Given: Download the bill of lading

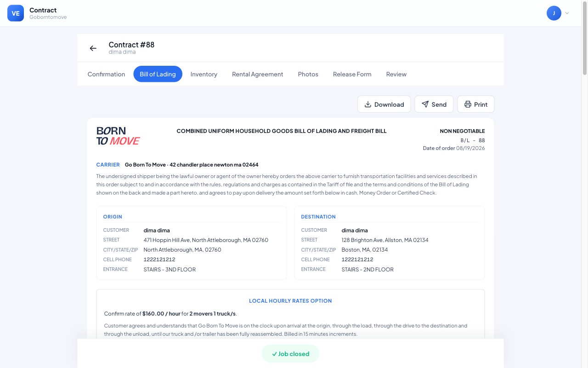Looking at the screenshot, I should tap(384, 104).
